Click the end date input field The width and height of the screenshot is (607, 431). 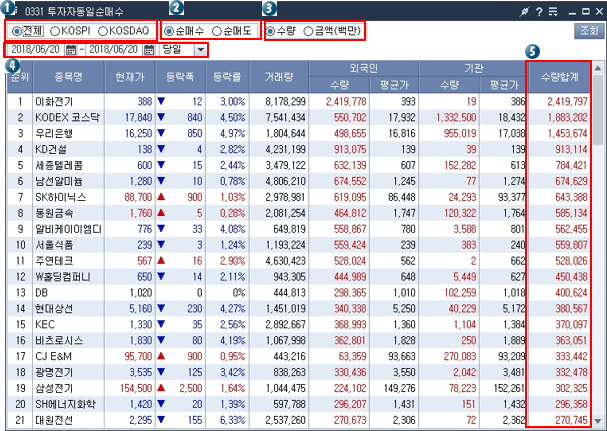(x=114, y=50)
